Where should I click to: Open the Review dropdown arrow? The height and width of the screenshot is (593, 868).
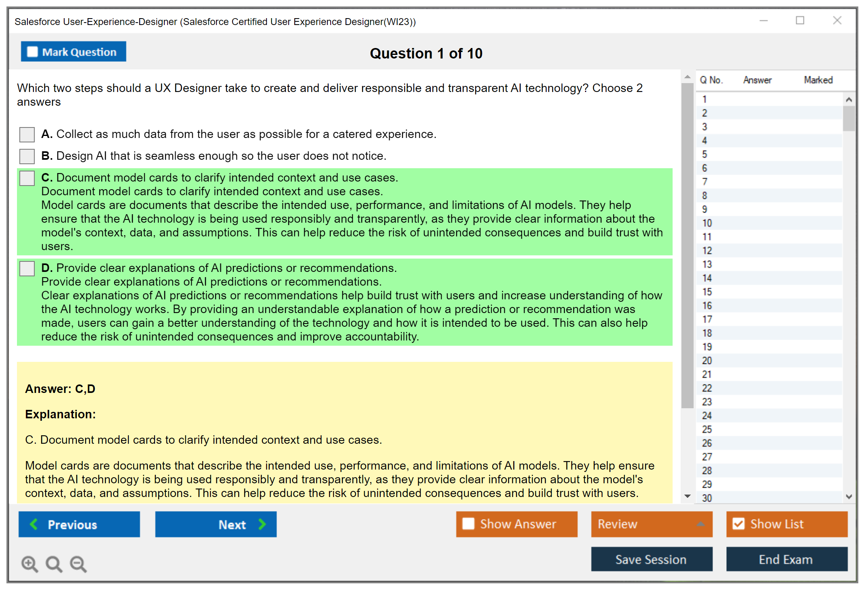pos(700,524)
